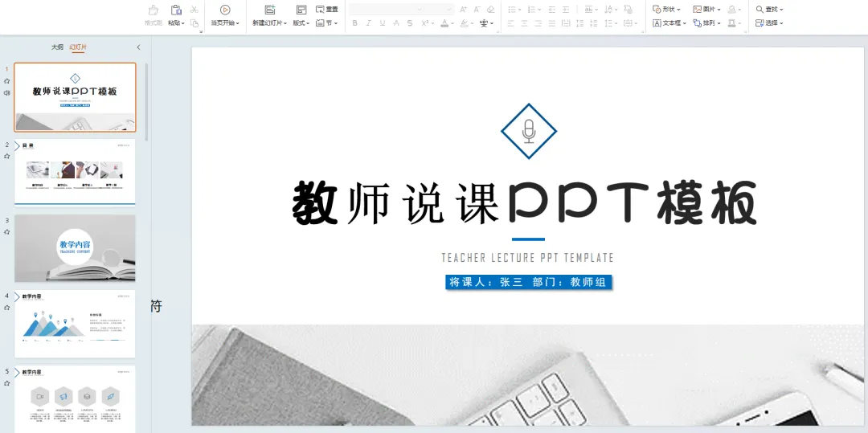Toggle Strikethrough S icon
The image size is (868, 433).
410,23
